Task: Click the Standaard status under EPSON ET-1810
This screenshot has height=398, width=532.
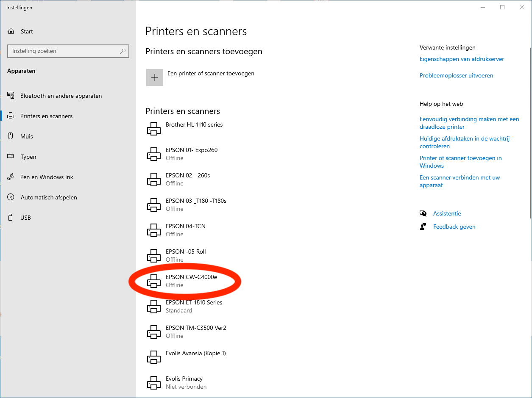Action: [179, 310]
